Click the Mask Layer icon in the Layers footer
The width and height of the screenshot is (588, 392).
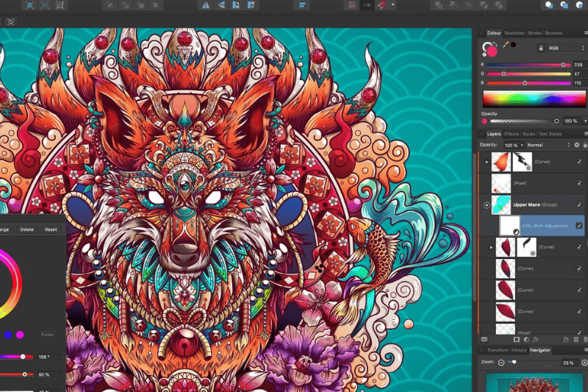point(517,340)
